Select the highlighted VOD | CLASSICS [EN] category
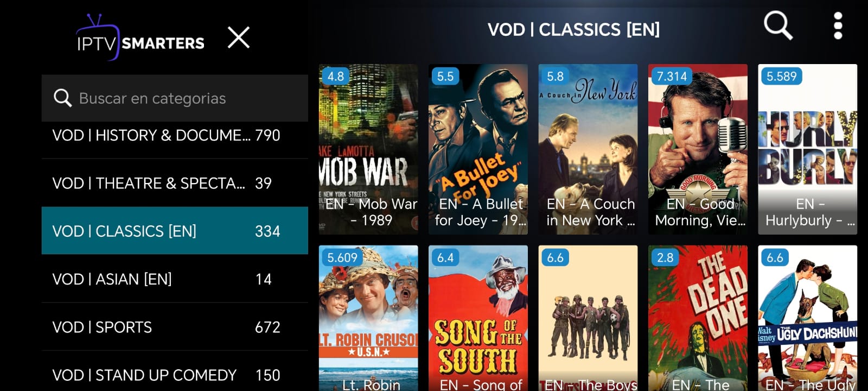 [x=175, y=231]
